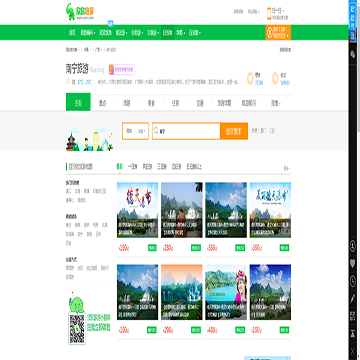
Task: Switch to the 交通 city tab
Action: [200, 104]
